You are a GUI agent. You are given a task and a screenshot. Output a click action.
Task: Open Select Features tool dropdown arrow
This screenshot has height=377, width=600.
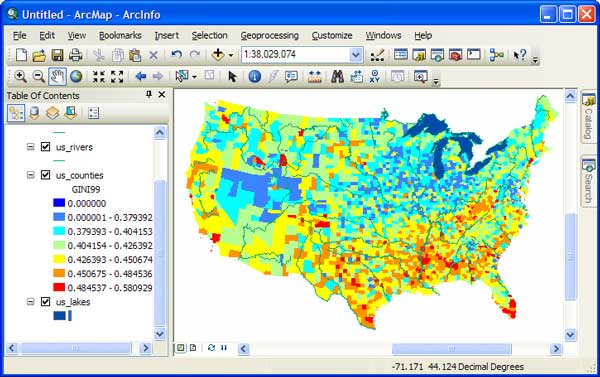194,77
